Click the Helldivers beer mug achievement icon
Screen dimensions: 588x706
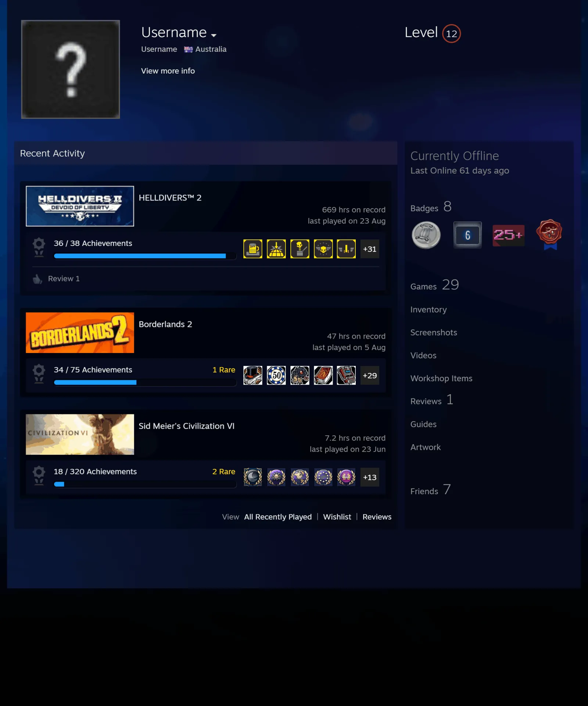[253, 249]
